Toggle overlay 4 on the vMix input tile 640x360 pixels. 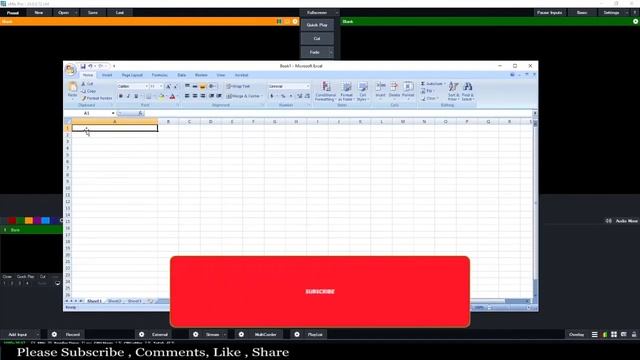[27, 283]
